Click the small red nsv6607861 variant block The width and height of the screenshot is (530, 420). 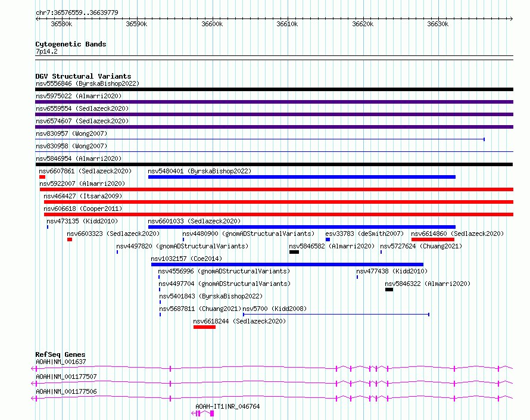pyautogui.click(x=42, y=177)
